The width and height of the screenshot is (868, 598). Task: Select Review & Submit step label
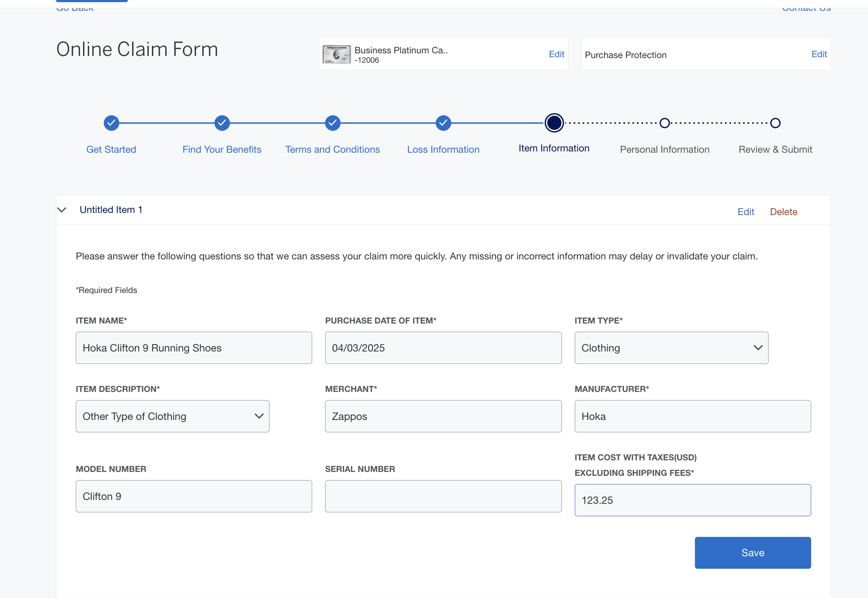(x=775, y=149)
